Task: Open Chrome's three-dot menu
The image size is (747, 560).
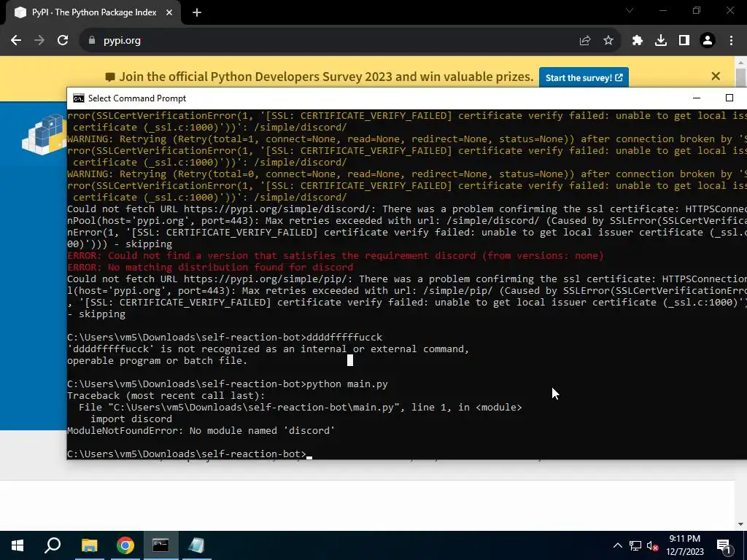Action: coord(731,41)
